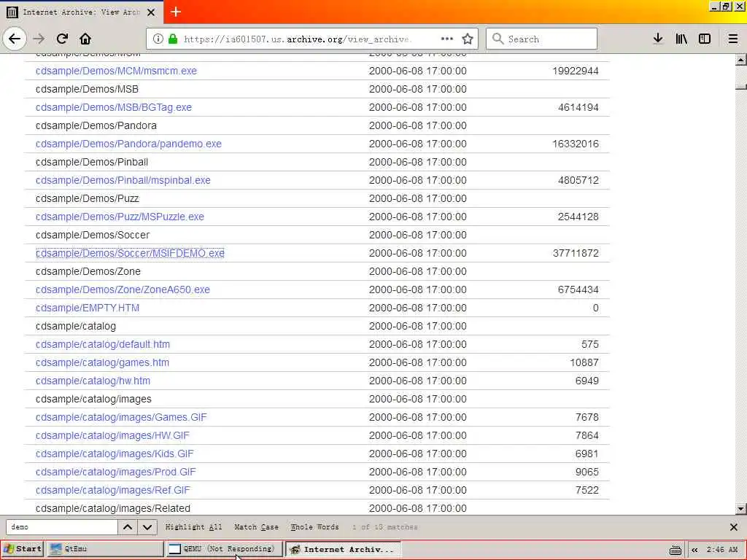Screen dimensions: 747x560
Task: Open a new tab with plus button
Action: 176,12
